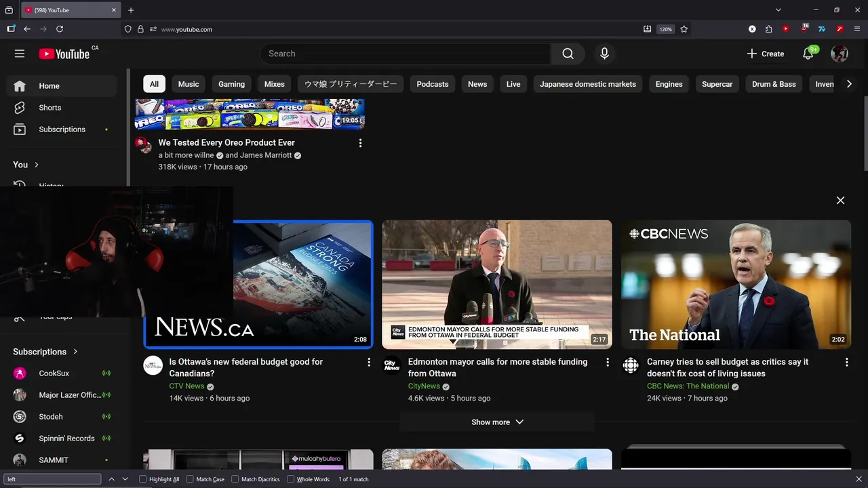The image size is (868, 488).
Task: Open options for CTV News video
Action: coord(369,363)
